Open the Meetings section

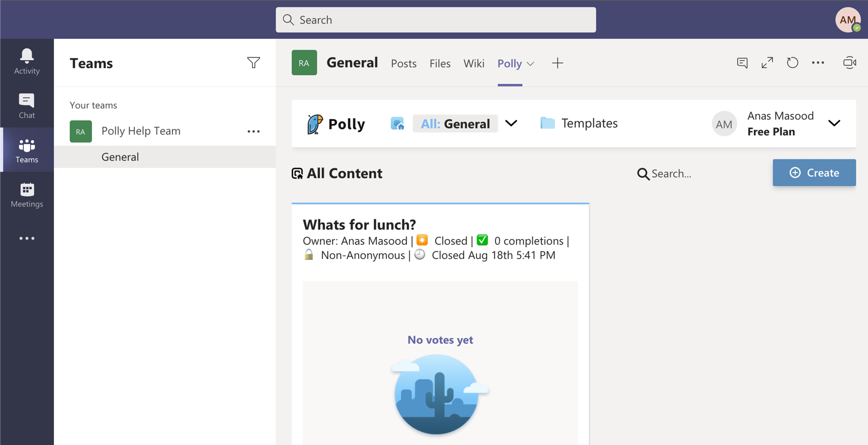[26, 194]
